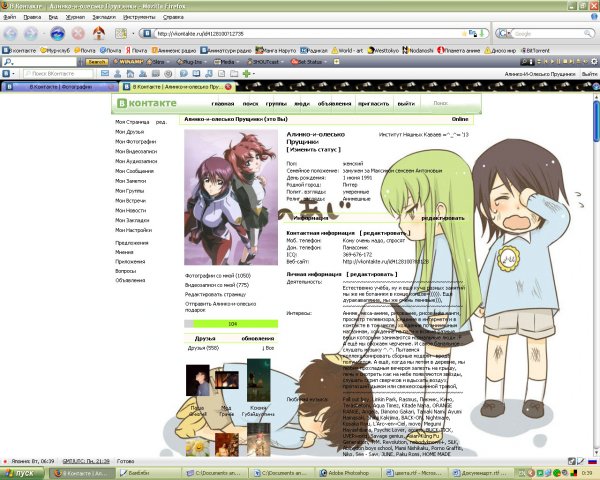Open the Планета аниме bookmark
This screenshot has height=480, width=600.
(x=458, y=51)
